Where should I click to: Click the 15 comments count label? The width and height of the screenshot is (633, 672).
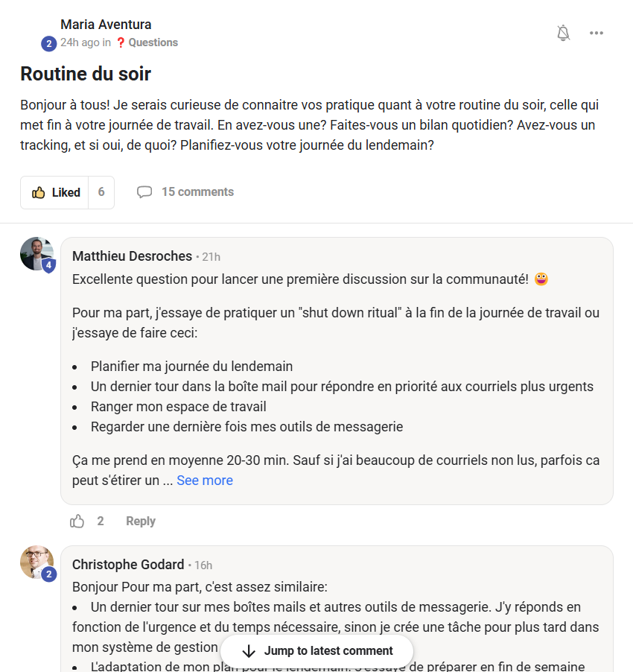click(x=197, y=192)
